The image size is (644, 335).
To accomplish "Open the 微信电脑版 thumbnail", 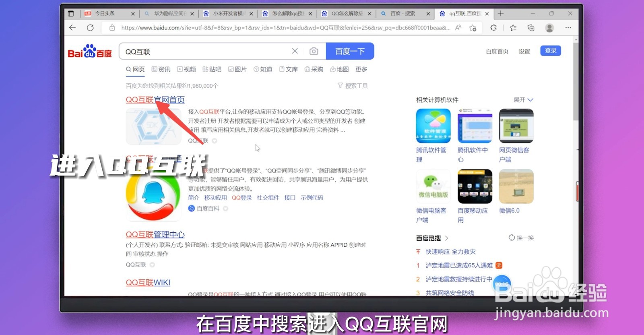I will point(433,186).
